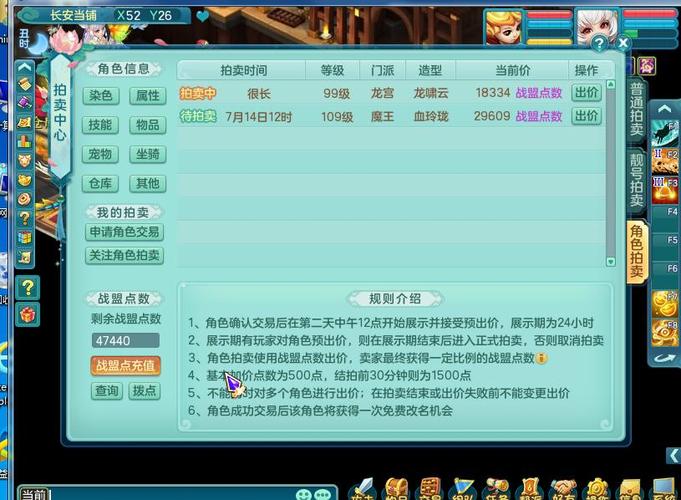Viewport: 681px width, 500px height.
Task: Click the 坐骑 button
Action: pos(148,154)
